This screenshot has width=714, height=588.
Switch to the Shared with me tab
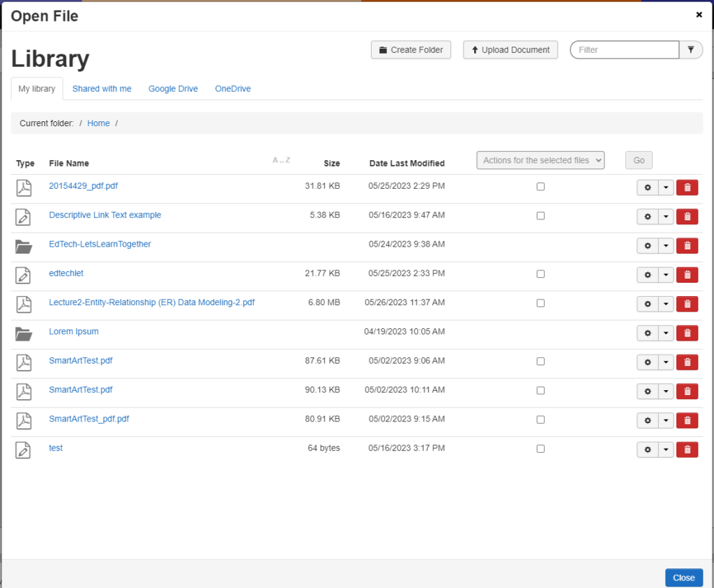(x=102, y=89)
